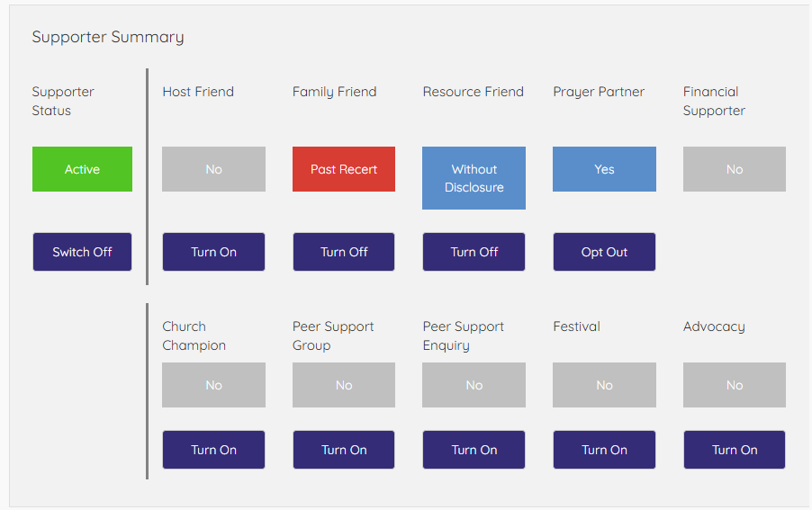Click the Supporter Summary heading

pyautogui.click(x=108, y=37)
